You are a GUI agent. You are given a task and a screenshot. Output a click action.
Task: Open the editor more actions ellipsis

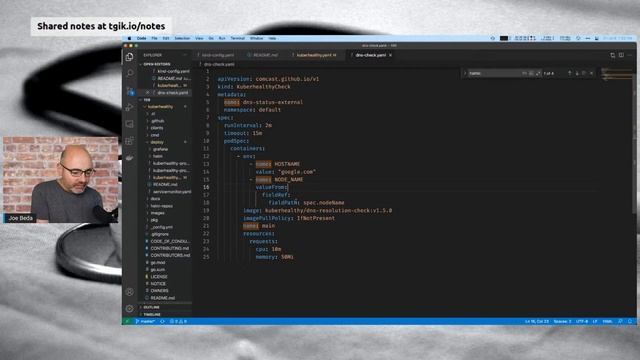pyautogui.click(x=630, y=55)
